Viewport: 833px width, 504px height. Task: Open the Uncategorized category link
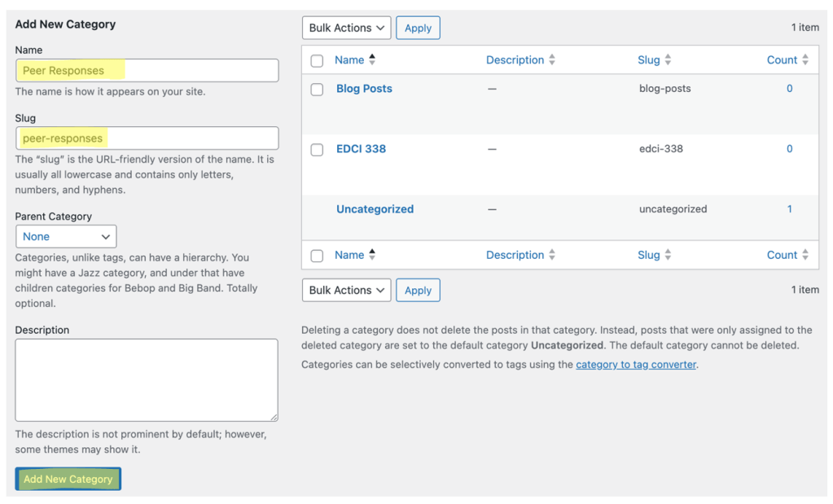375,209
